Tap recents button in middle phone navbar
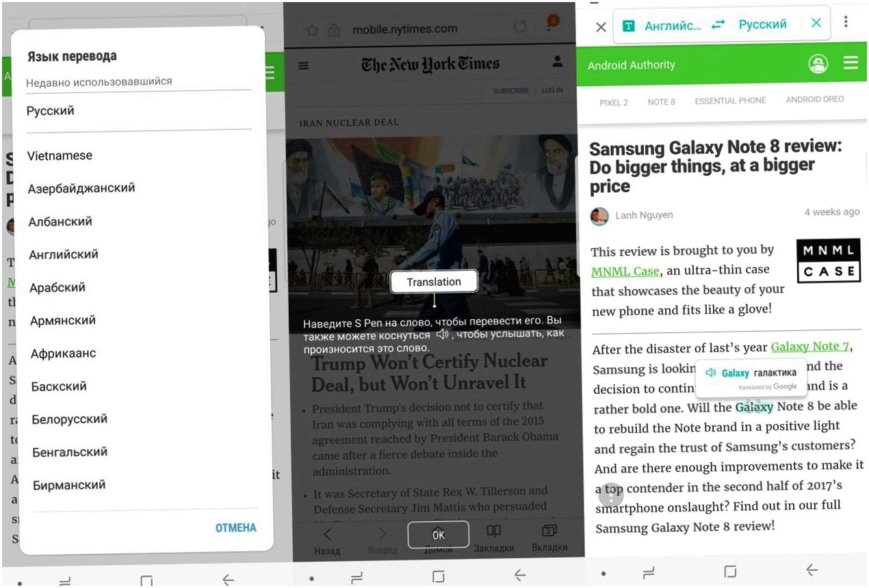The width and height of the screenshot is (869, 588). pos(356,577)
